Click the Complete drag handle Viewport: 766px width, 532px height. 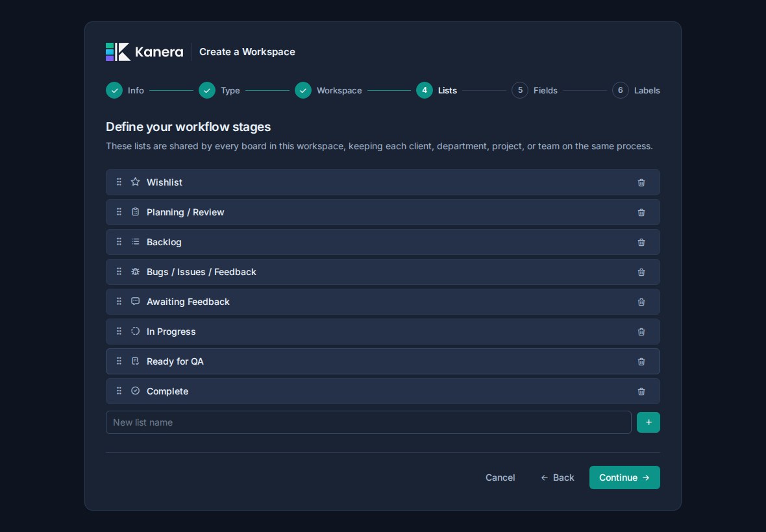coord(119,391)
